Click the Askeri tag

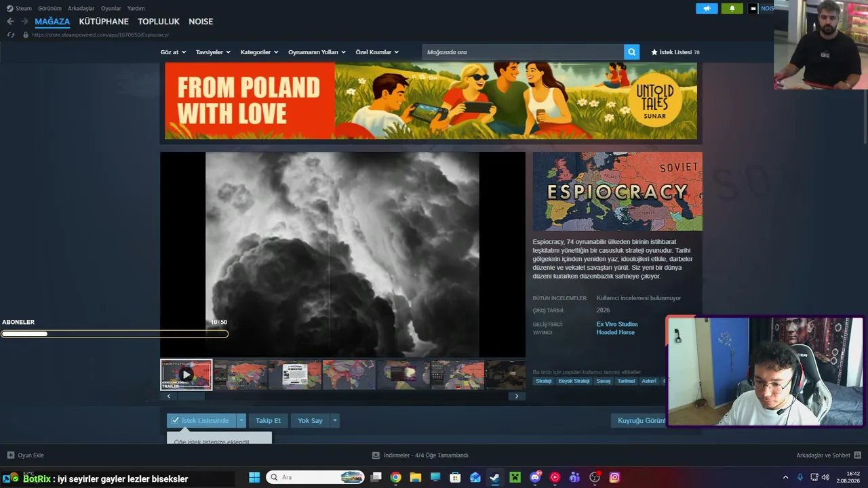tap(650, 381)
